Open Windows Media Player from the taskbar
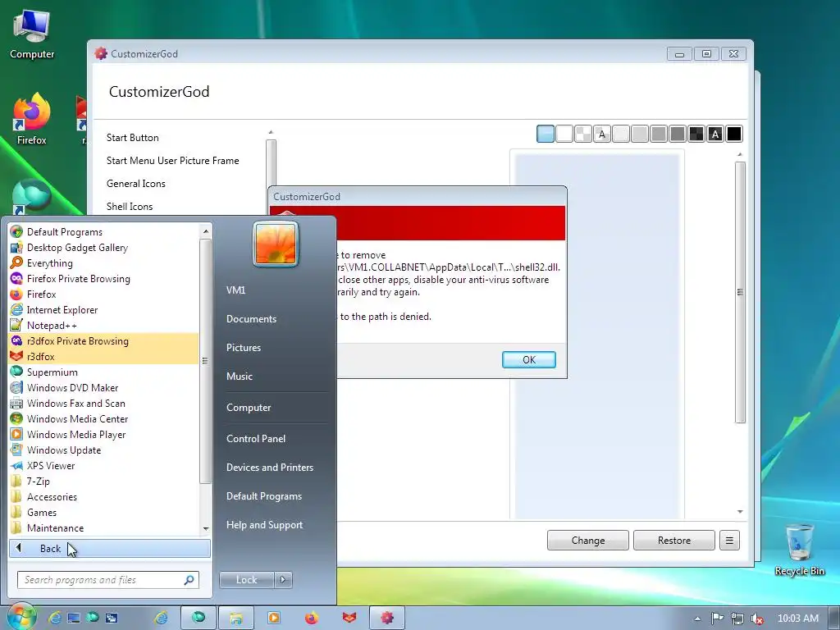Screen dimensions: 840x630 pyautogui.click(x=274, y=618)
